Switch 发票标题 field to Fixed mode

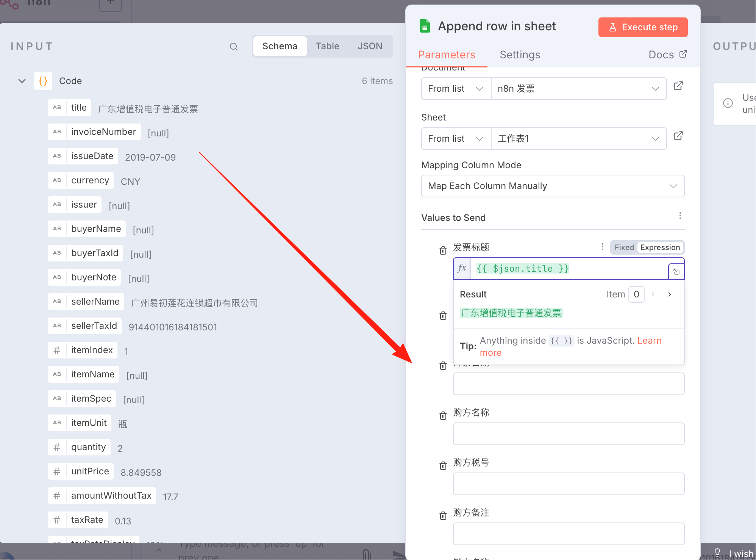(624, 247)
